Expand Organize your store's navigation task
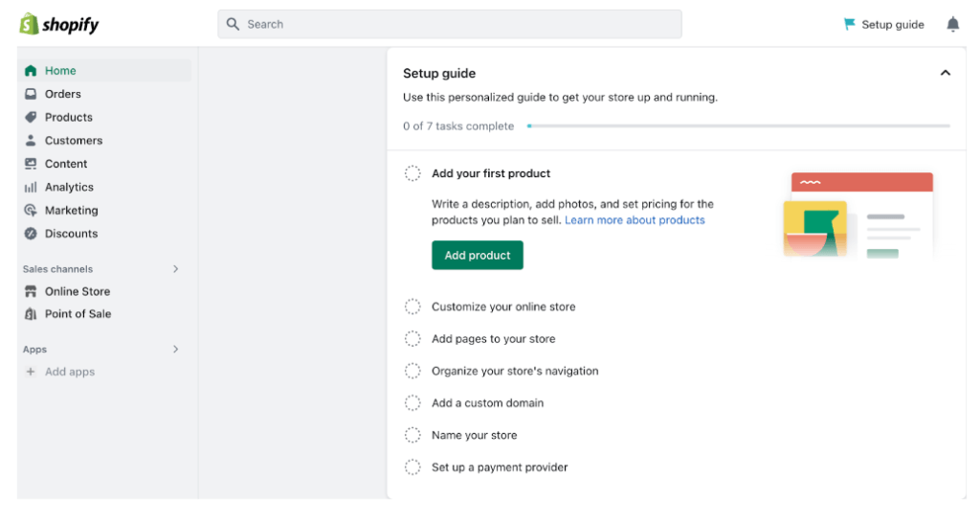This screenshot has height=522, width=980. tap(515, 371)
